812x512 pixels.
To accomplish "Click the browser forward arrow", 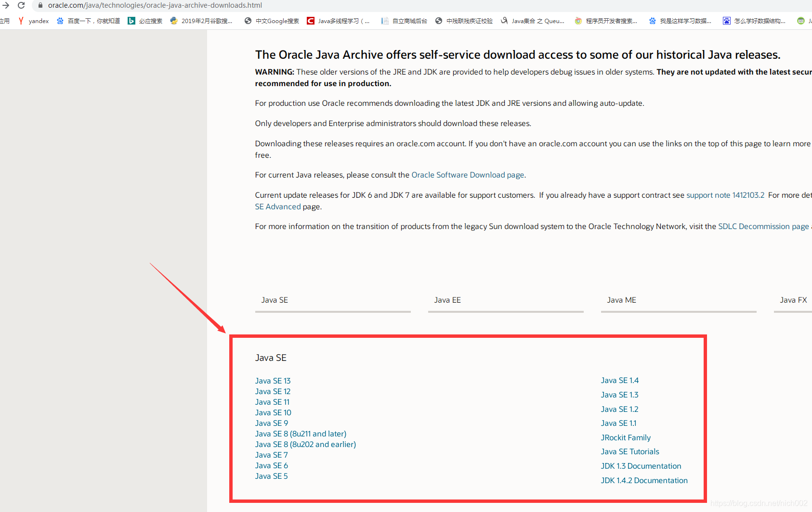I will tap(6, 5).
